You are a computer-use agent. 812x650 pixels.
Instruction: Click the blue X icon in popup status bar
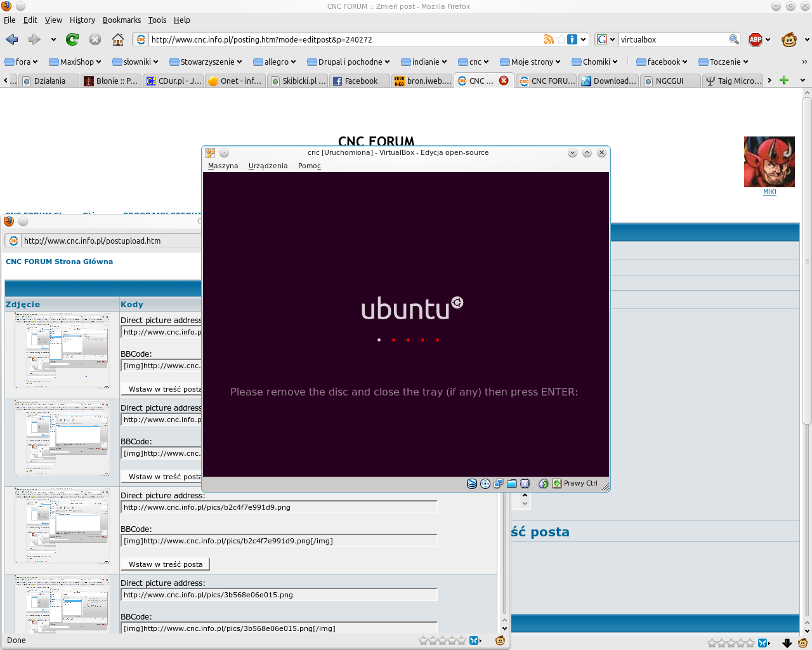(x=475, y=640)
